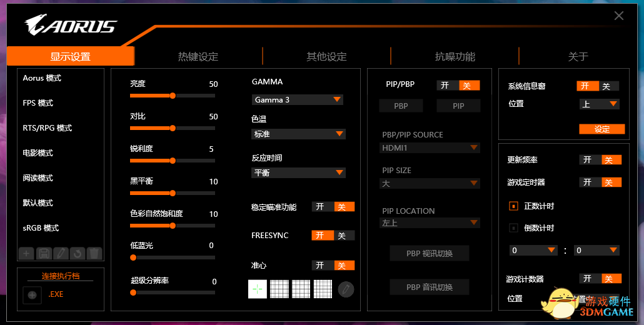Select FPS 模式 in mode list
Image resolution: width=644 pixels, height=325 pixels.
(38, 103)
